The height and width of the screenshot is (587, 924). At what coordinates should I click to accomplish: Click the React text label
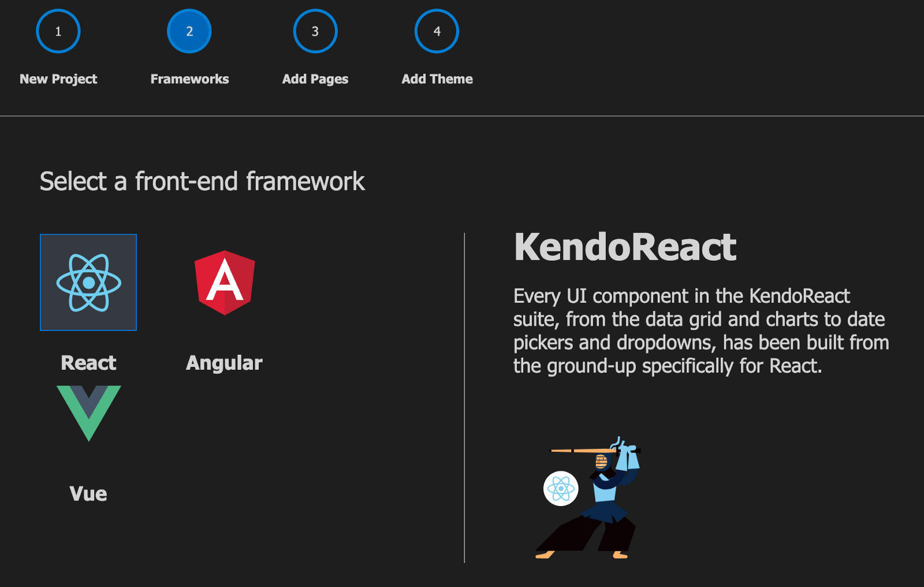(x=88, y=363)
